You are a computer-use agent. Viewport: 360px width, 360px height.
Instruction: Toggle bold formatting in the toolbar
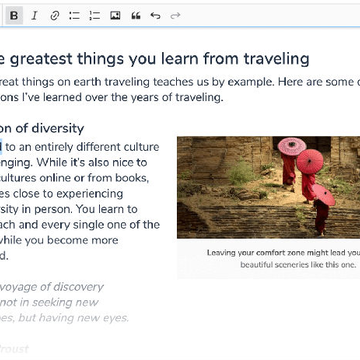click(14, 16)
